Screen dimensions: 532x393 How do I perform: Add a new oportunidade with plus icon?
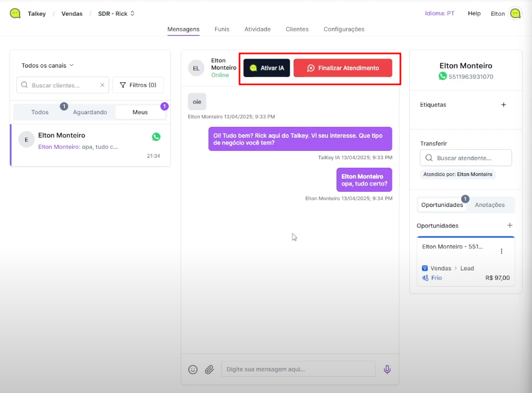click(x=509, y=225)
